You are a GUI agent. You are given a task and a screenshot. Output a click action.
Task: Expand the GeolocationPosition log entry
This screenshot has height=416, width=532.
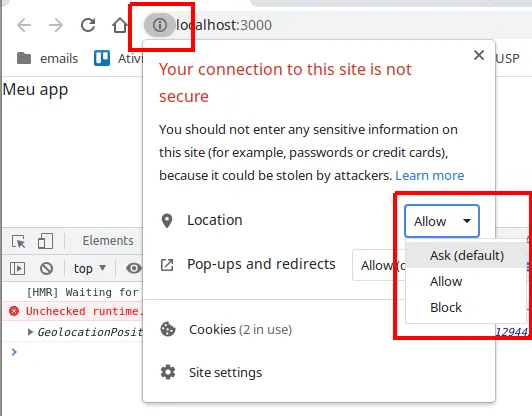click(x=30, y=332)
